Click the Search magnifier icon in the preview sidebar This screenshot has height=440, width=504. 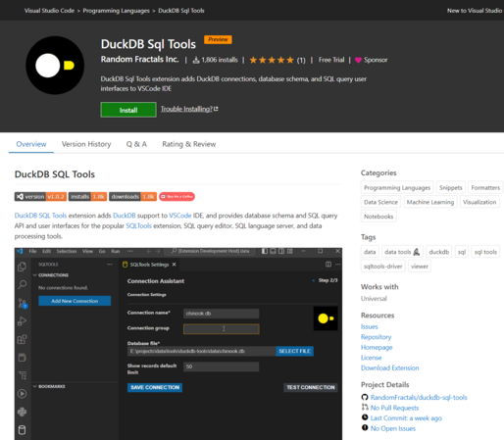[22, 284]
